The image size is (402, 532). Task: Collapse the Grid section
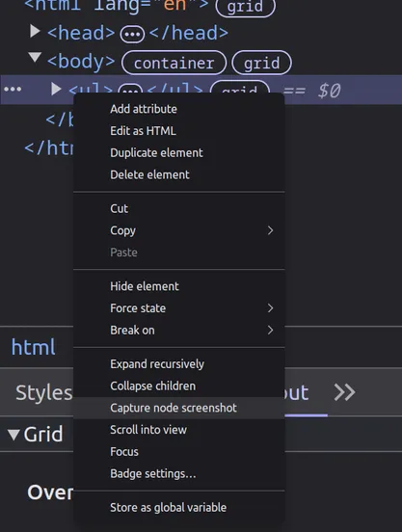[x=13, y=435]
